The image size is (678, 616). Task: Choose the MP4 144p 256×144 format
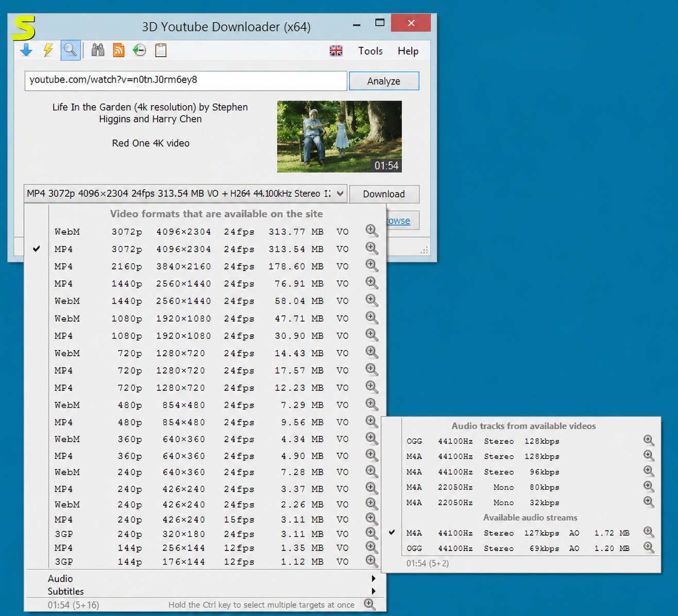205,548
